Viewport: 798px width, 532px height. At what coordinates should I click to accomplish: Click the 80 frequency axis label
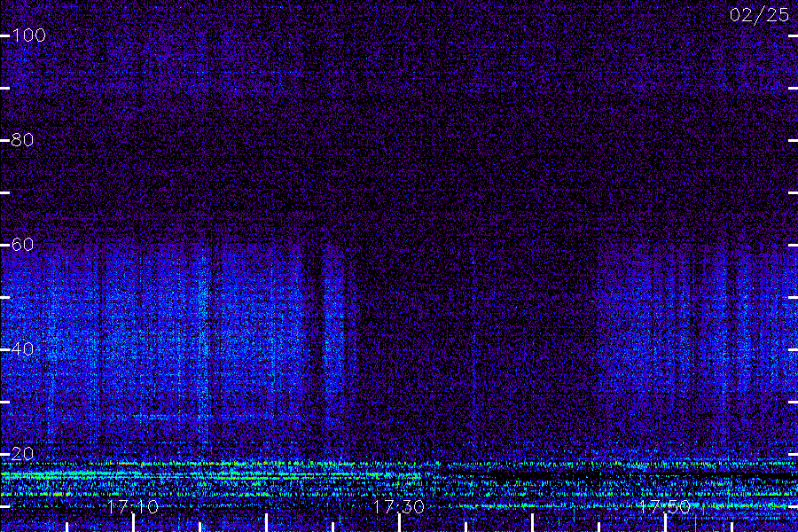click(22, 139)
